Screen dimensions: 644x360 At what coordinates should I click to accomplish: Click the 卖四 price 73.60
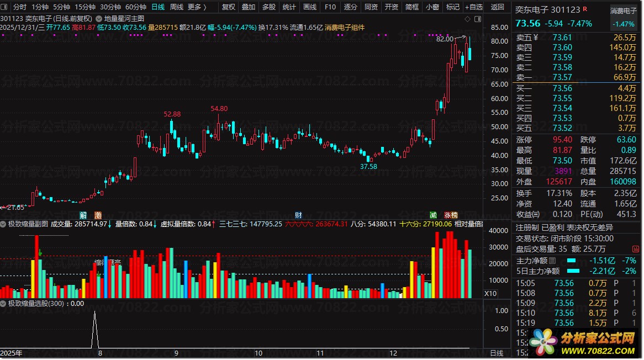point(562,47)
